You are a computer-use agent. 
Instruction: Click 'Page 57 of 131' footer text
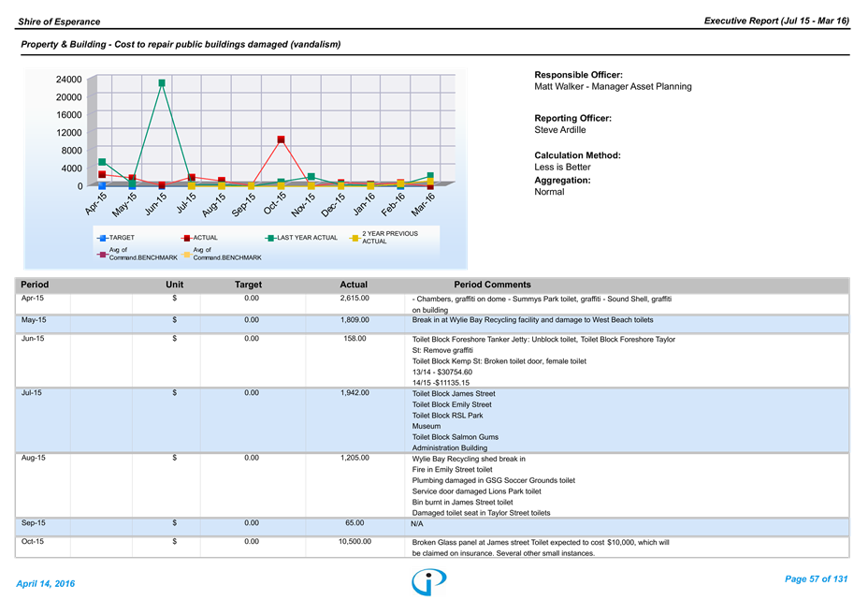point(816,579)
